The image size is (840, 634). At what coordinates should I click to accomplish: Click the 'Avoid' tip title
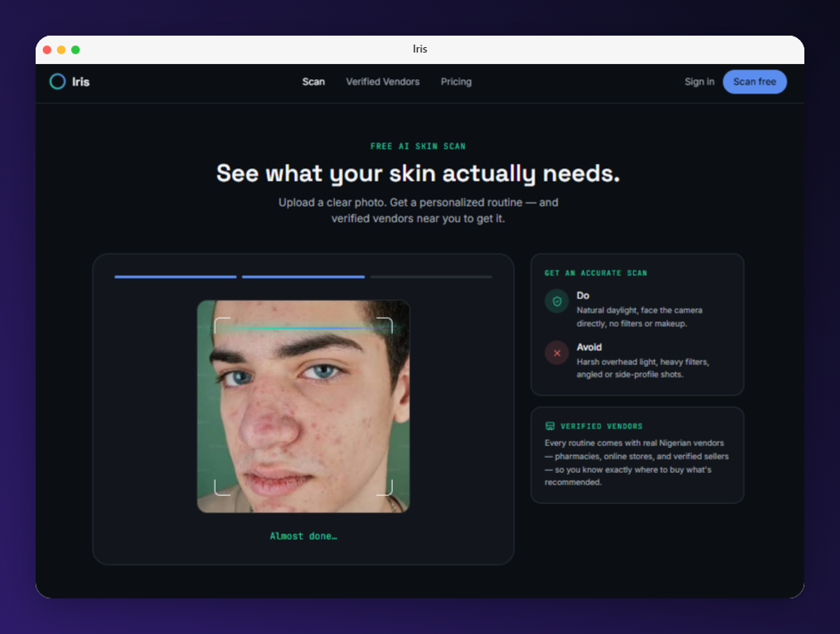tap(590, 347)
